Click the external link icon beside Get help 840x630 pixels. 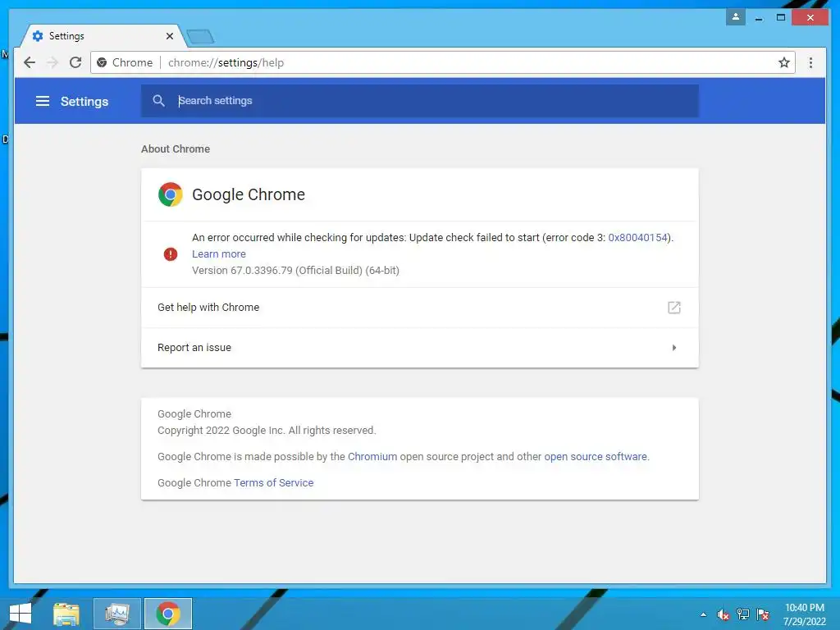click(x=674, y=308)
